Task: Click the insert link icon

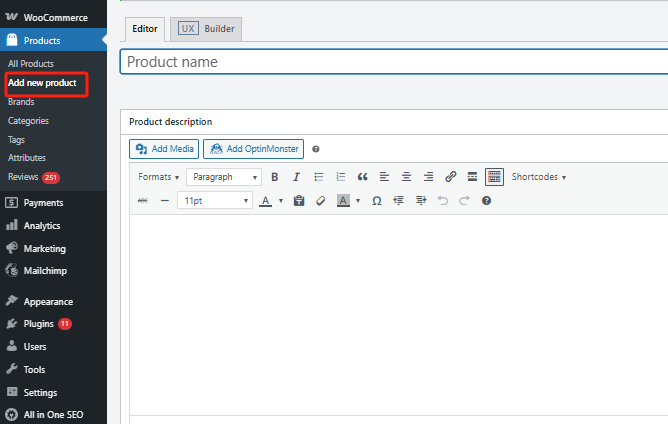Action: pos(450,177)
